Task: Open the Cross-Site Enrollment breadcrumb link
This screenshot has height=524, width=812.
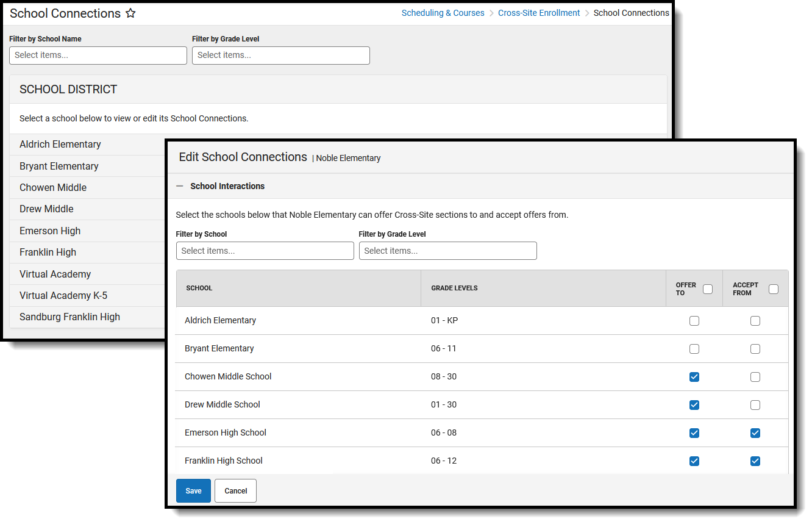Action: point(539,13)
